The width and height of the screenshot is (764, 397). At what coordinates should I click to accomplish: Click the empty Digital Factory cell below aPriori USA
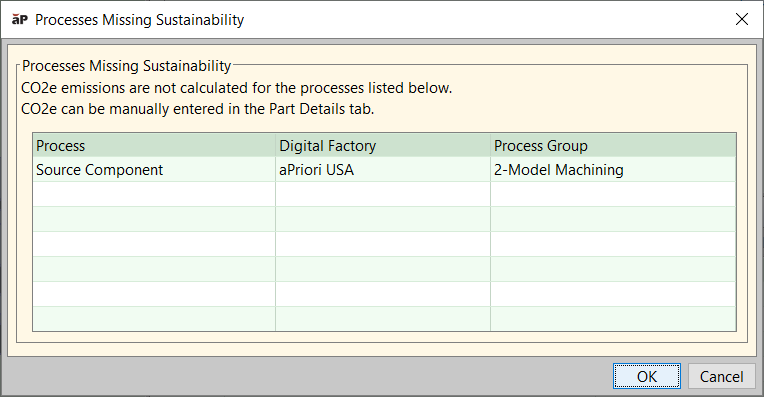pyautogui.click(x=383, y=194)
